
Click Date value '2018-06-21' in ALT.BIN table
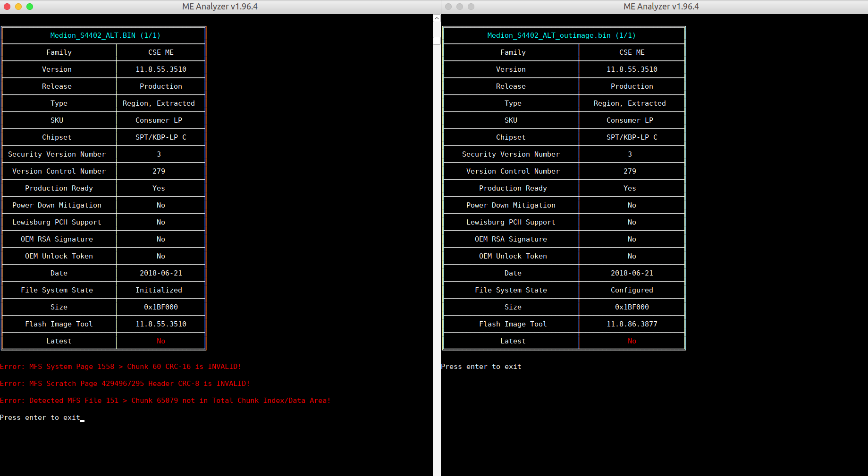[x=161, y=273]
